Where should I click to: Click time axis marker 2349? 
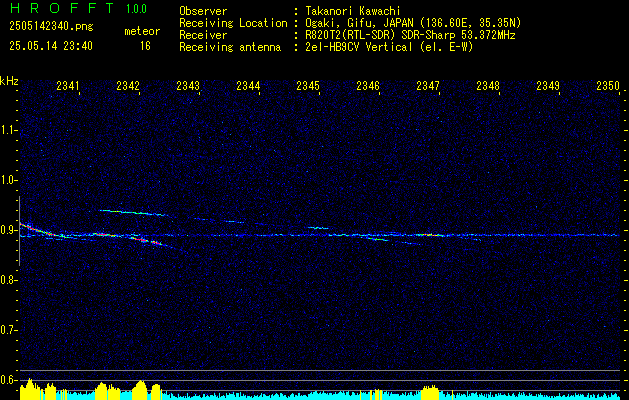(548, 86)
